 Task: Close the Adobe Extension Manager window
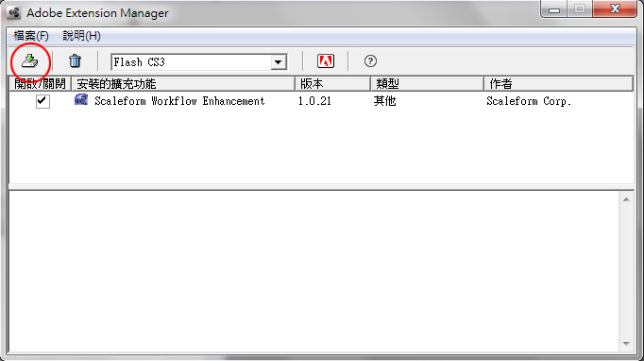tap(615, 9)
